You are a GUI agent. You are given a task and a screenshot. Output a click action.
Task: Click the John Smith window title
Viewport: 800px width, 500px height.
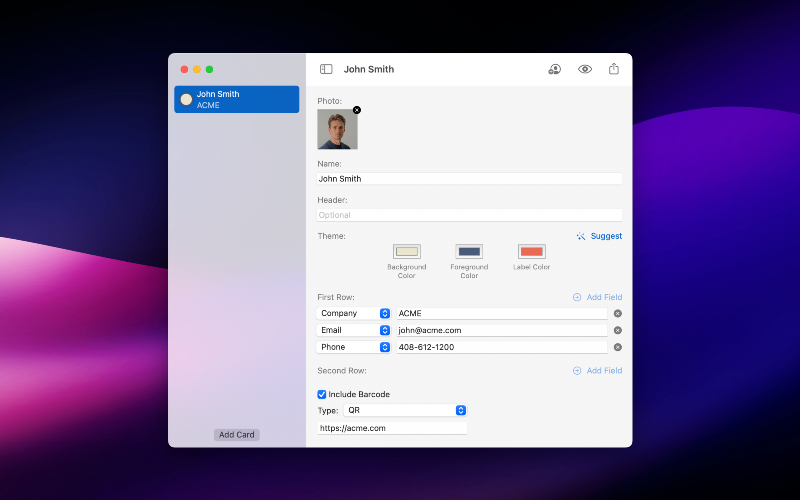click(369, 69)
